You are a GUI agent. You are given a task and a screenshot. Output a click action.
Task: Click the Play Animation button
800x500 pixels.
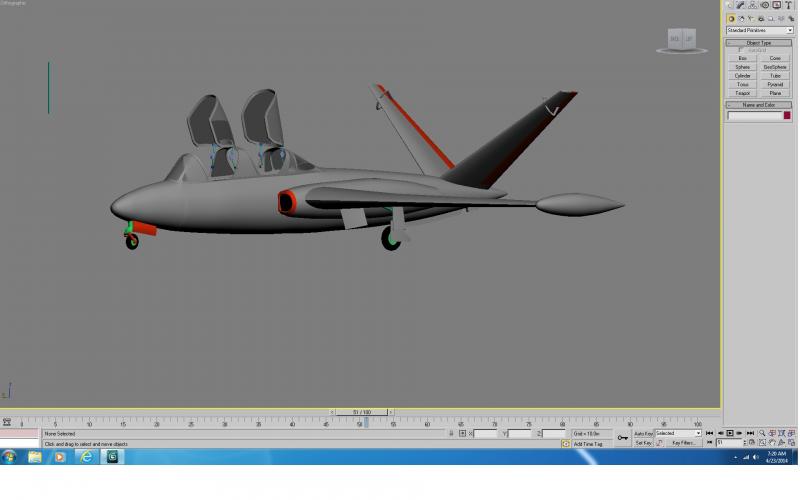pos(730,433)
